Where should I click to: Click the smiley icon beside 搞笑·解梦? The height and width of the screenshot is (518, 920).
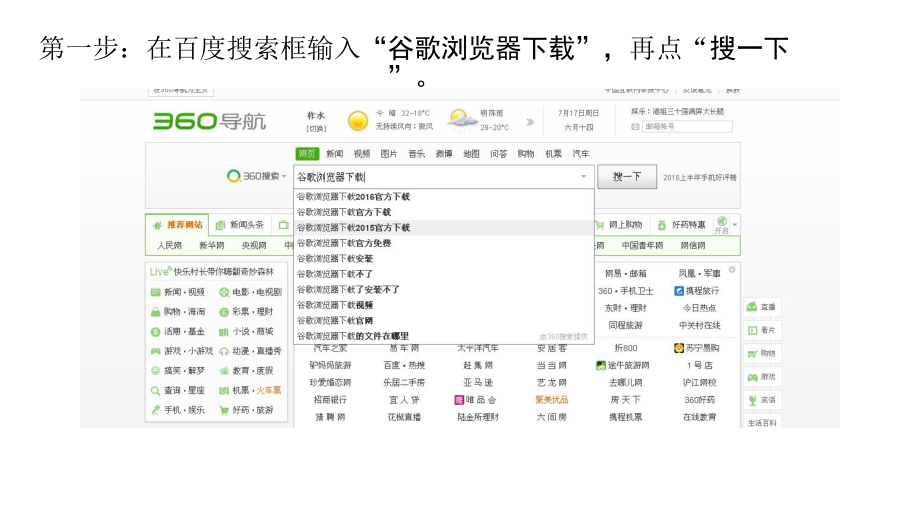[155, 371]
